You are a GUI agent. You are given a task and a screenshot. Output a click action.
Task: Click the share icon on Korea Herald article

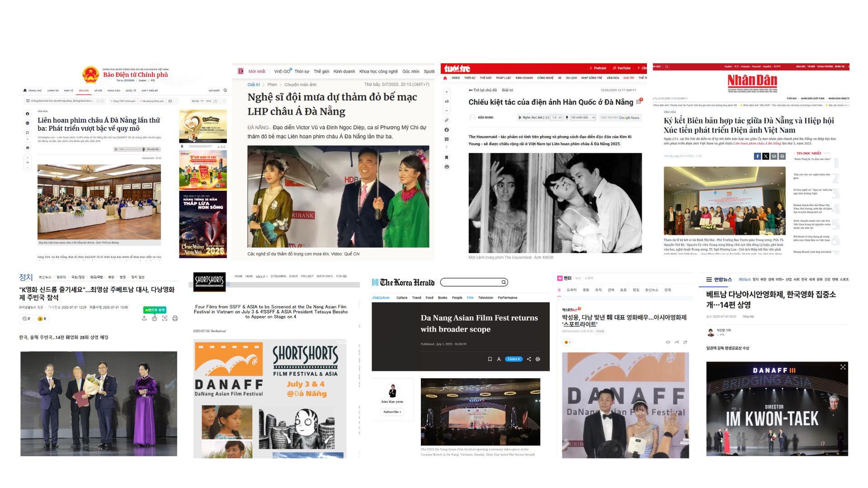click(x=529, y=359)
